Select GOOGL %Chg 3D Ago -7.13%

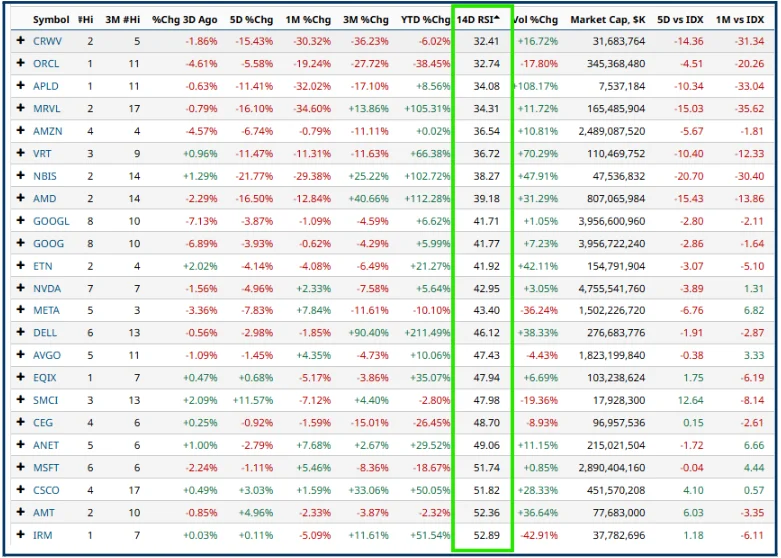coord(202,221)
